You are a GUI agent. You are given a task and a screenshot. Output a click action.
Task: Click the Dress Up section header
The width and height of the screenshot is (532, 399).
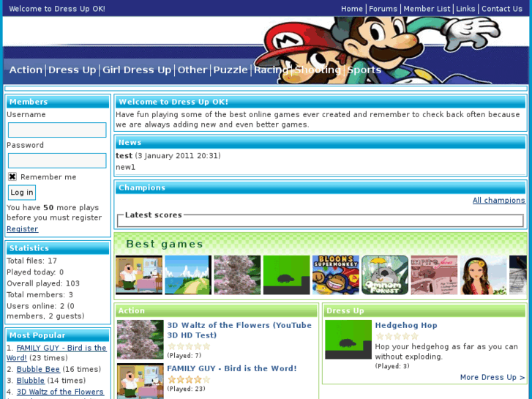pyautogui.click(x=424, y=310)
